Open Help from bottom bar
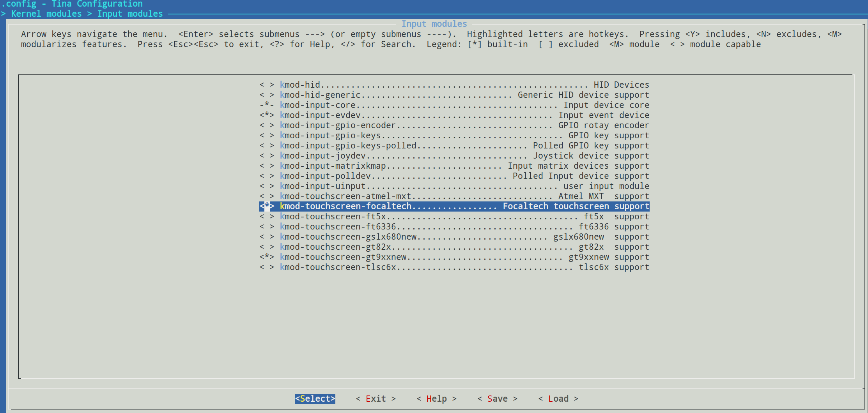Viewport: 868px width, 413px height. [x=437, y=399]
